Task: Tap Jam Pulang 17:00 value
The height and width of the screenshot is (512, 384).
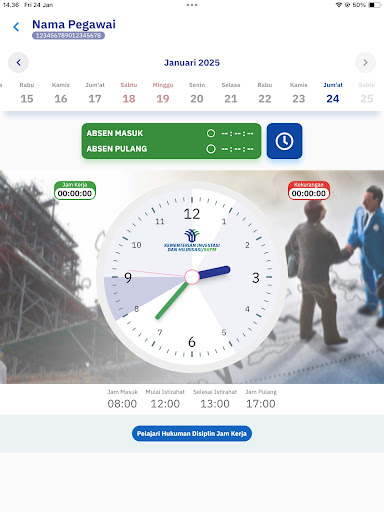Action: tap(261, 404)
